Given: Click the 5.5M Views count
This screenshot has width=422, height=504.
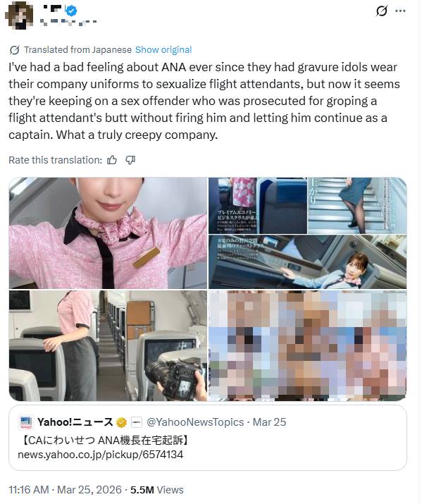Looking at the screenshot, I should 156,489.
